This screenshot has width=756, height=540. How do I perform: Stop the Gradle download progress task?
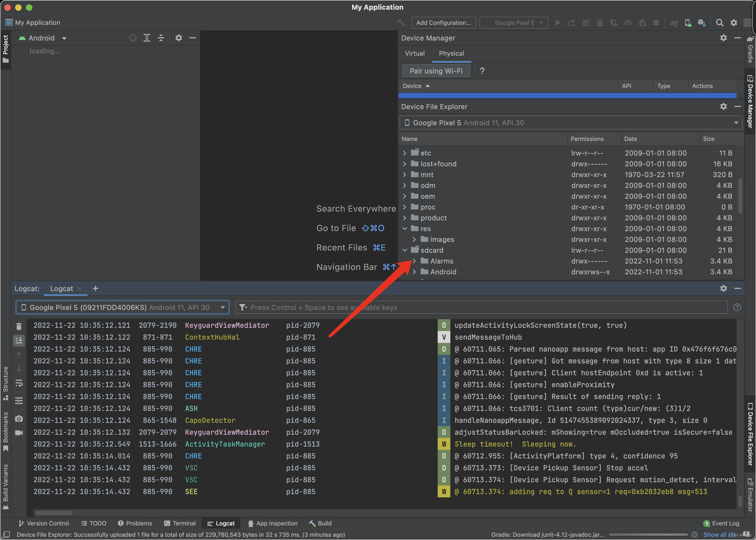[x=694, y=534]
